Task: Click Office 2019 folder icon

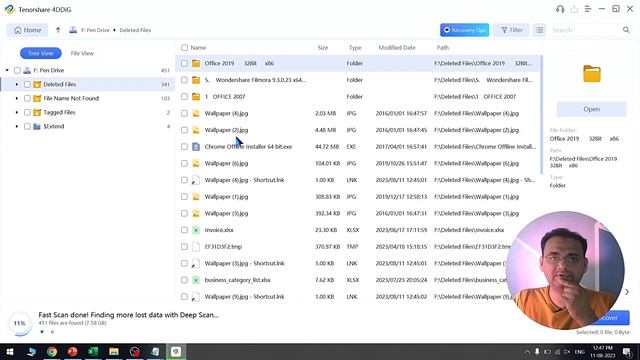Action: coord(196,63)
